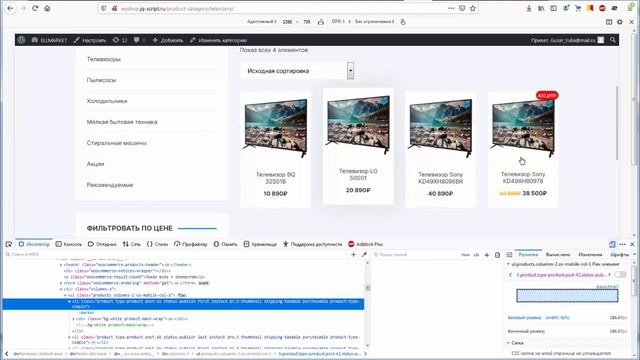This screenshot has width=640, height=360.
Task: Reload the page with the refresh icon
Action: 35,8
